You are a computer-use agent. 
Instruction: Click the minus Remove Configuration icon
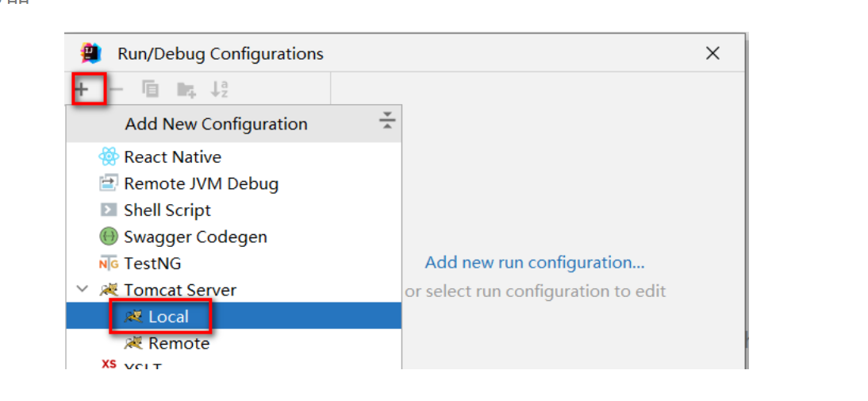(x=117, y=89)
